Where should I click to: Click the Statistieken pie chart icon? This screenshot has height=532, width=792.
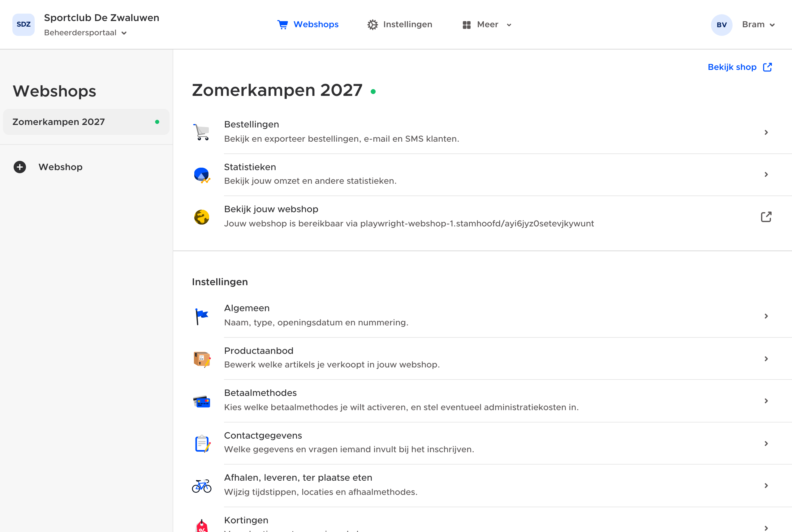pyautogui.click(x=202, y=175)
